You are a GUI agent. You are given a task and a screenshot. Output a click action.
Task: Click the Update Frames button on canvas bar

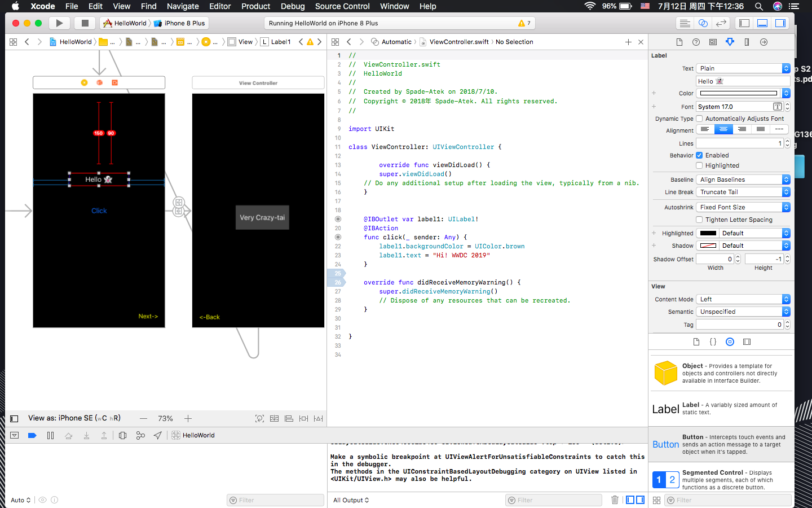coord(259,419)
